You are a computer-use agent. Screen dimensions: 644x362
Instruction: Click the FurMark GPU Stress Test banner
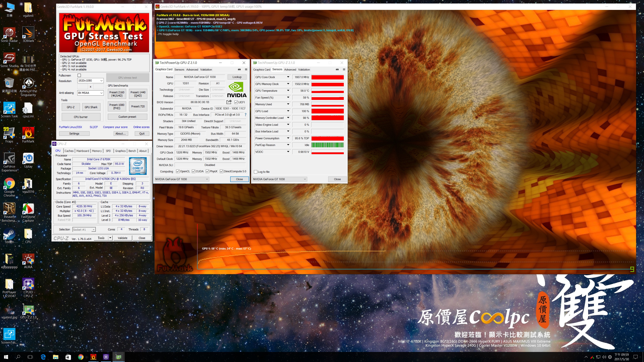[x=104, y=33]
